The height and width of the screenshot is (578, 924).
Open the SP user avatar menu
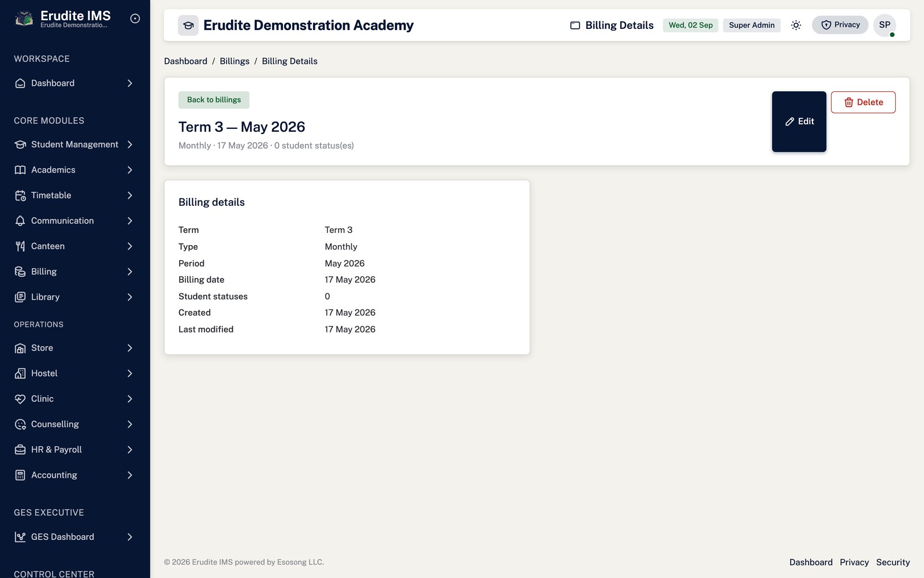[x=885, y=25]
